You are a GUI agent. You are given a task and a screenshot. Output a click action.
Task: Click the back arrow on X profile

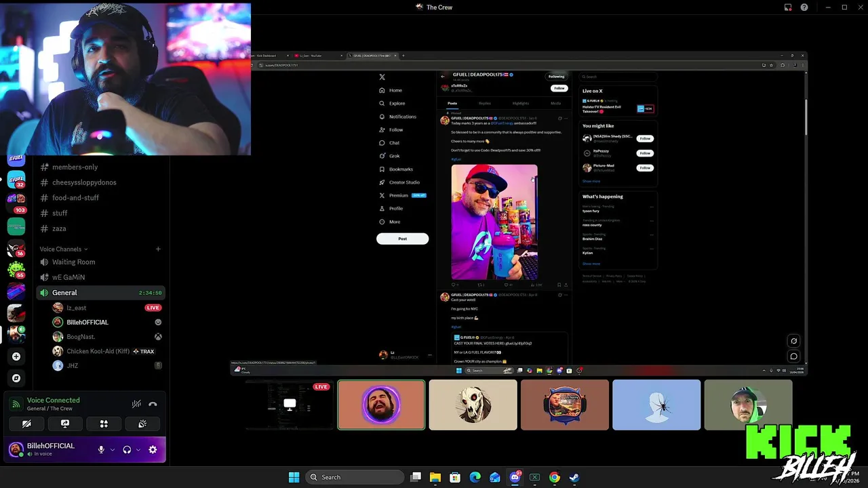pyautogui.click(x=443, y=76)
